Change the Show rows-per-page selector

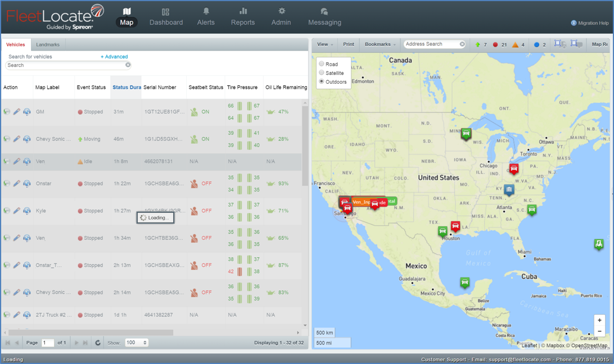click(137, 343)
